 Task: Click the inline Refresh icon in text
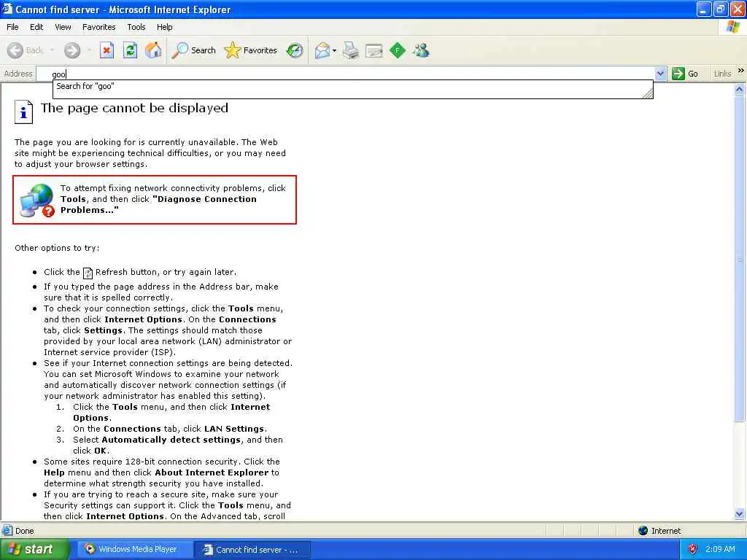[88, 273]
